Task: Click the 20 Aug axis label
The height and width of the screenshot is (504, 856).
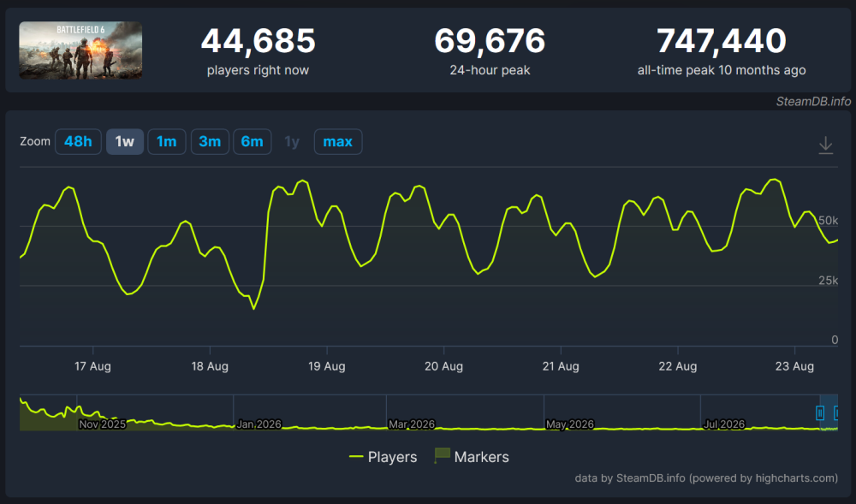Action: click(443, 366)
